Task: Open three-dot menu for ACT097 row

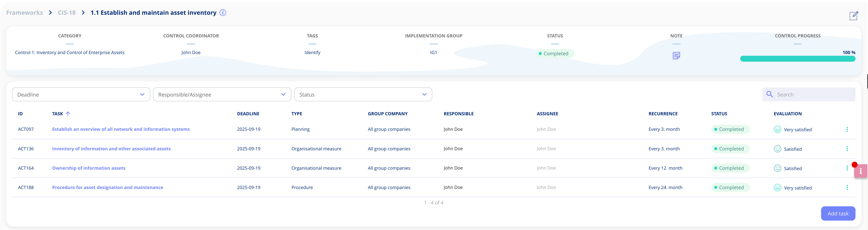Action: (x=847, y=129)
